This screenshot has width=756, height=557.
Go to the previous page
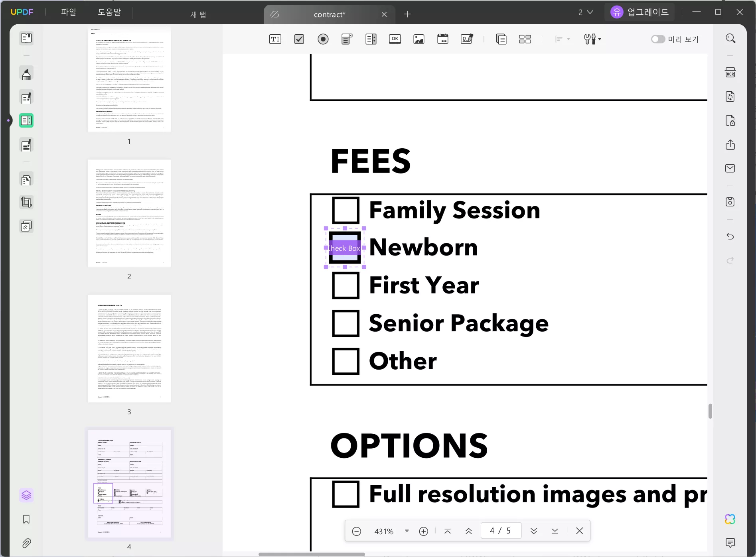pos(469,531)
